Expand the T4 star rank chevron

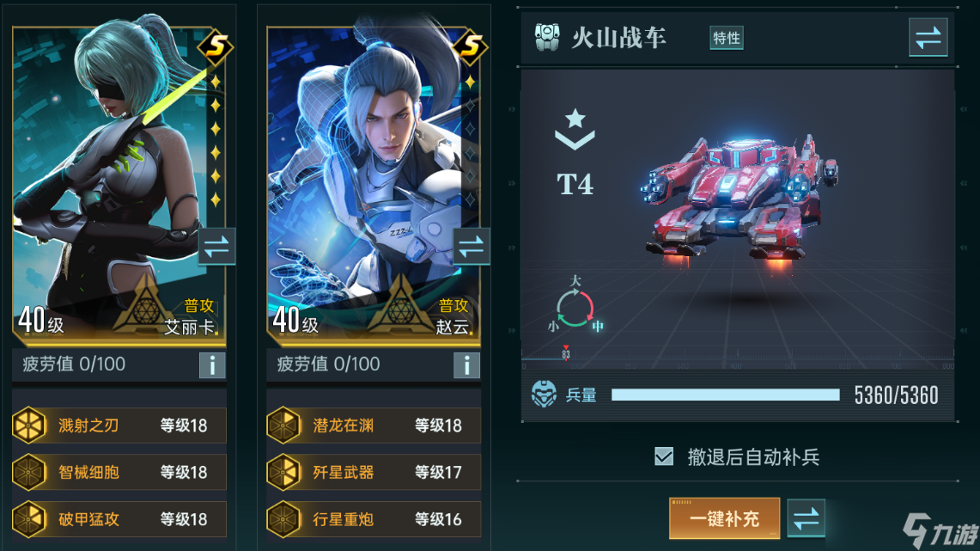coord(575,130)
